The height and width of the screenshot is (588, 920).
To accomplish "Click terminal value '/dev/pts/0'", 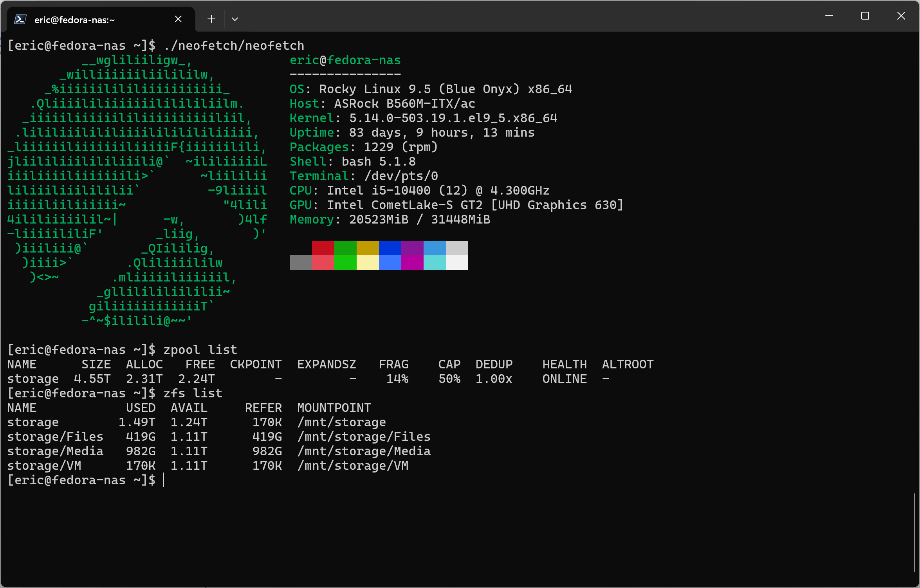I will click(401, 176).
